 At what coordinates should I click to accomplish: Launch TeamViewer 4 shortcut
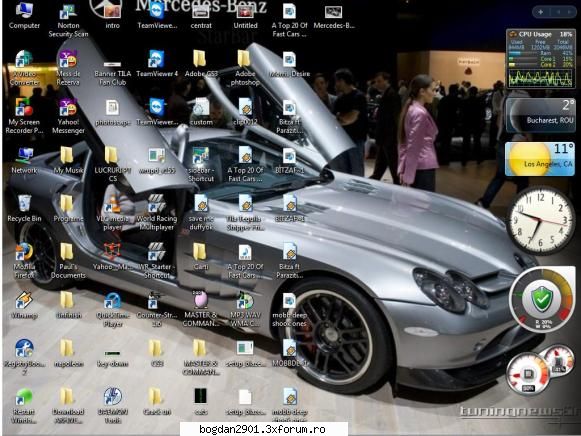157,64
